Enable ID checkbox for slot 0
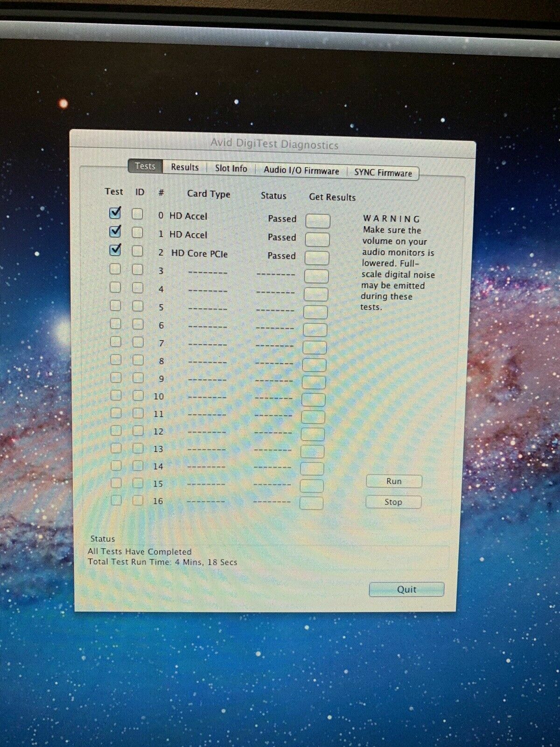This screenshot has height=747, width=560. (137, 214)
